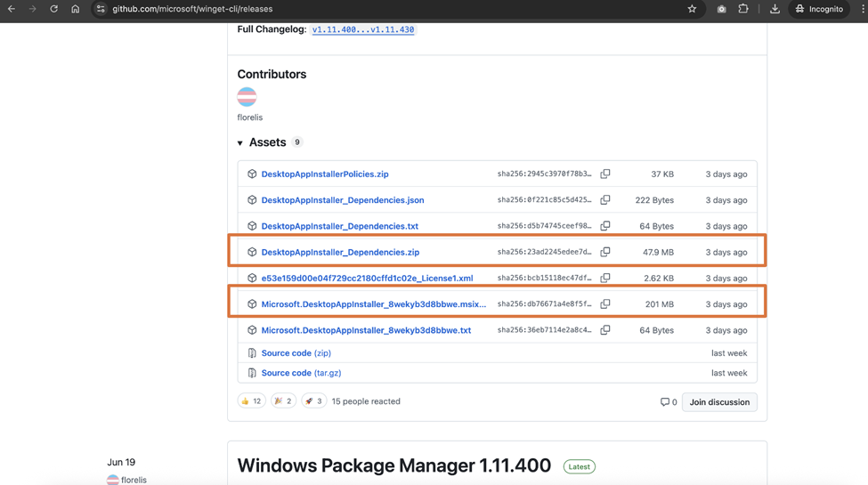Copy sha256 for the msixbundle file

click(x=605, y=304)
